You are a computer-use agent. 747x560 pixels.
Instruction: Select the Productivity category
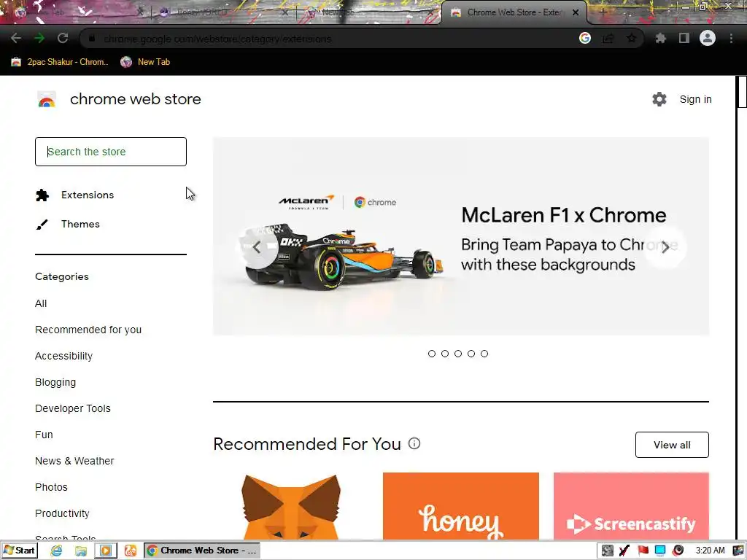pos(62,513)
